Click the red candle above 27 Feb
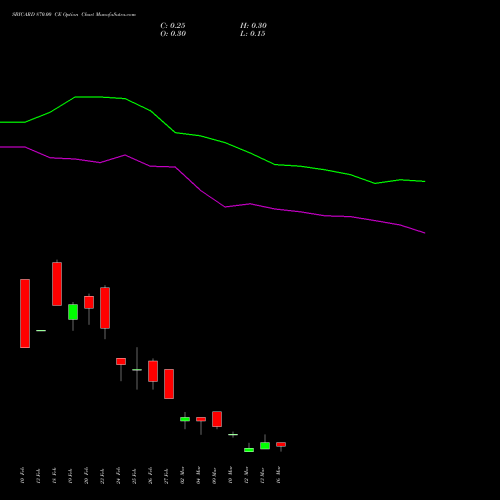The height and width of the screenshot is (500, 500). pos(169,384)
